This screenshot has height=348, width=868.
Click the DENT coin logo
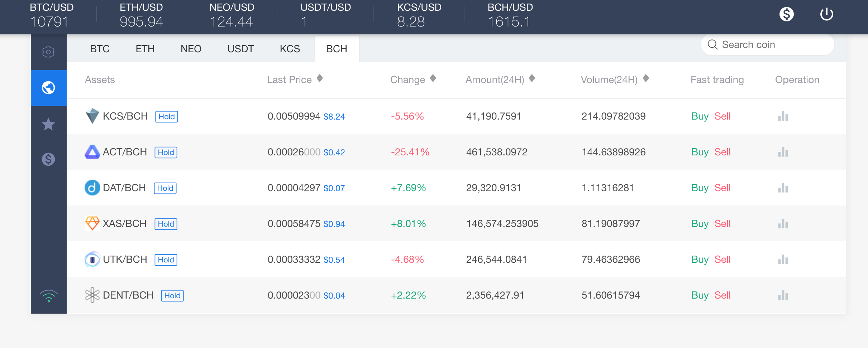tap(92, 295)
